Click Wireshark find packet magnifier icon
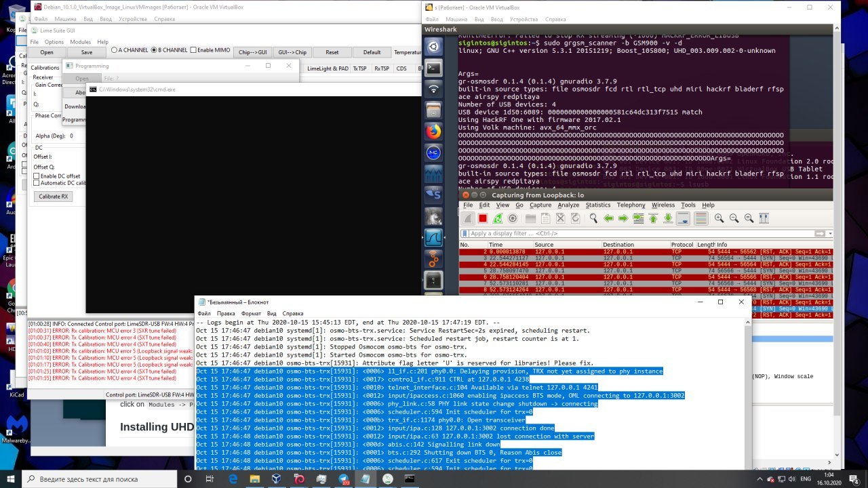The width and height of the screenshot is (868, 488). click(x=593, y=218)
